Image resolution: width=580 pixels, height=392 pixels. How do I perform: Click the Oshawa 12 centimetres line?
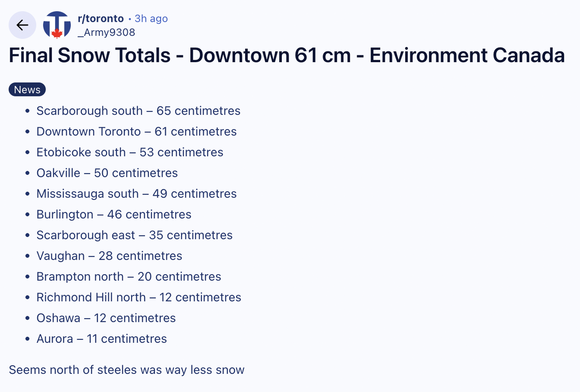pyautogui.click(x=106, y=318)
